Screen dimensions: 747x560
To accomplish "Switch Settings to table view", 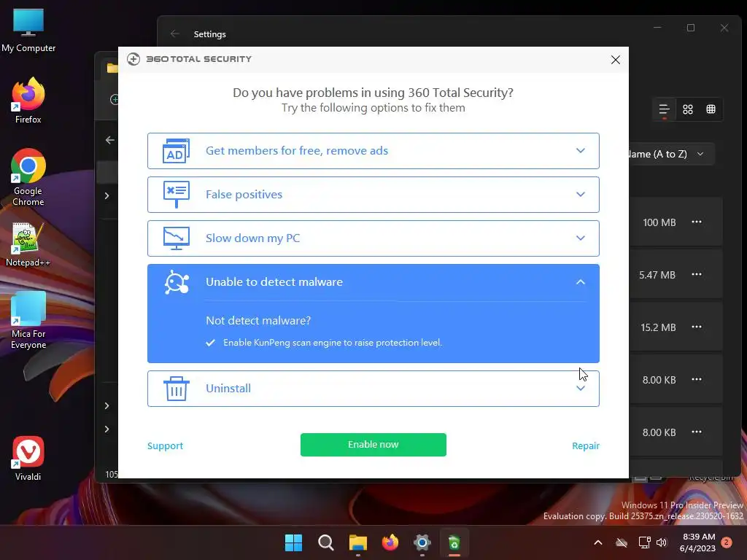I will pyautogui.click(x=711, y=109).
